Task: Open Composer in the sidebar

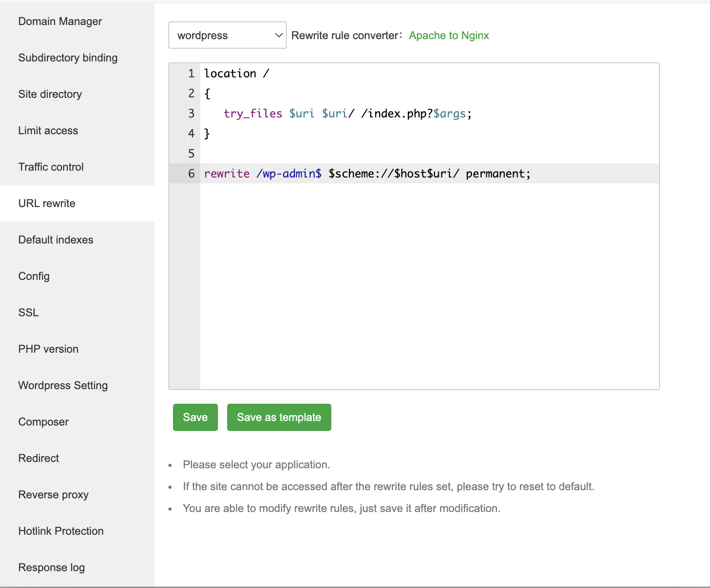Action: click(x=43, y=422)
